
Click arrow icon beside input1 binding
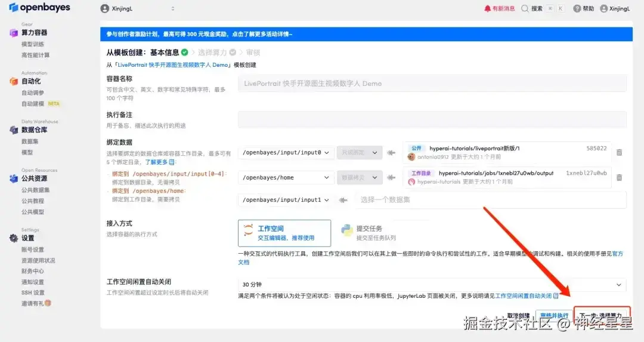point(343,200)
